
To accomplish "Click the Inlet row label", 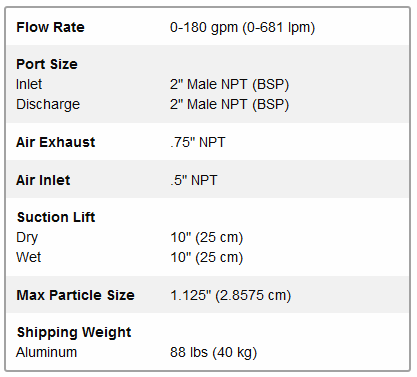I will [x=29, y=84].
